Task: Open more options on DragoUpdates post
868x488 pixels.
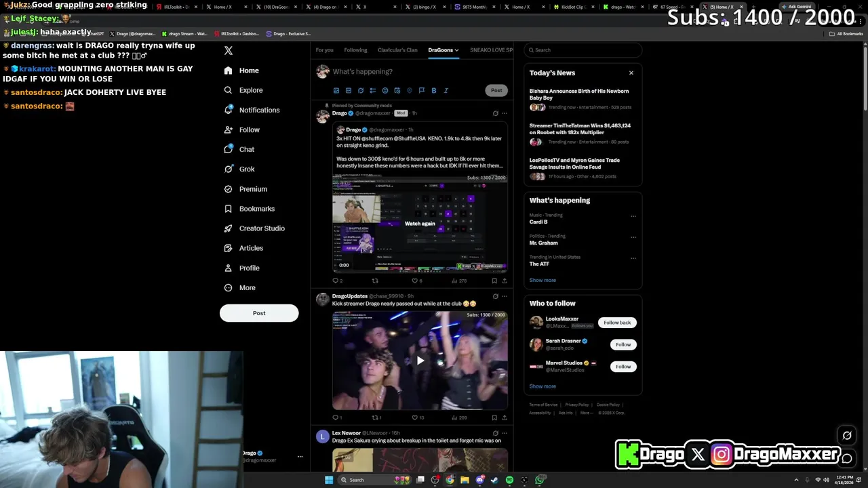Action: pos(505,296)
